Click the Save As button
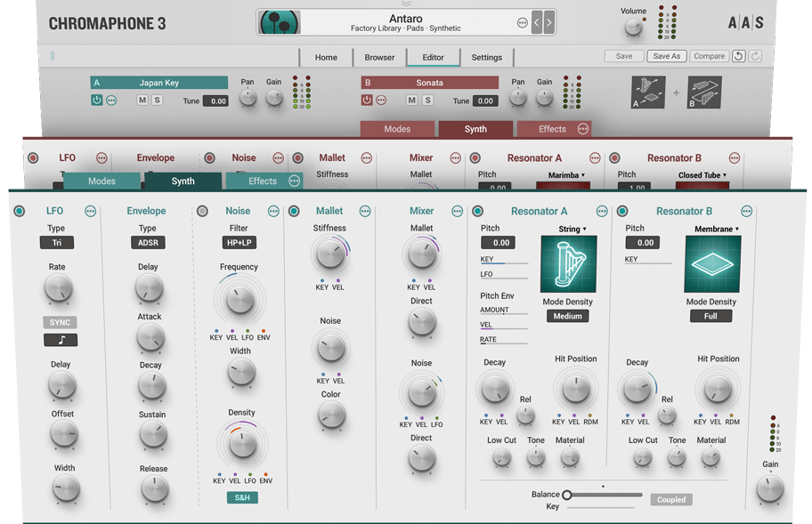This screenshot has height=524, width=812. [x=666, y=56]
